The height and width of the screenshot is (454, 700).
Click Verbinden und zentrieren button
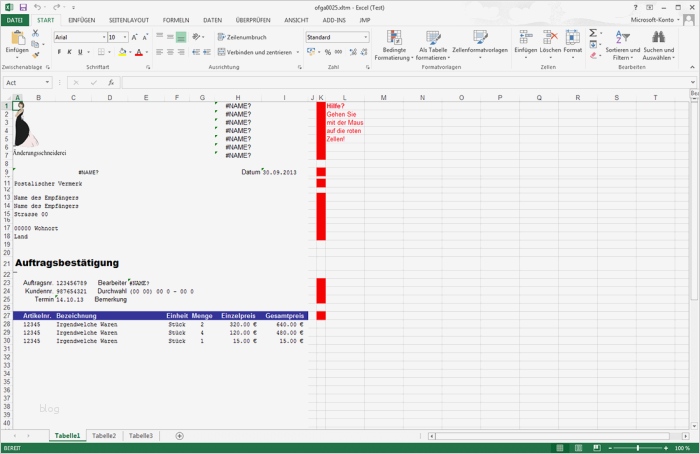click(x=255, y=52)
